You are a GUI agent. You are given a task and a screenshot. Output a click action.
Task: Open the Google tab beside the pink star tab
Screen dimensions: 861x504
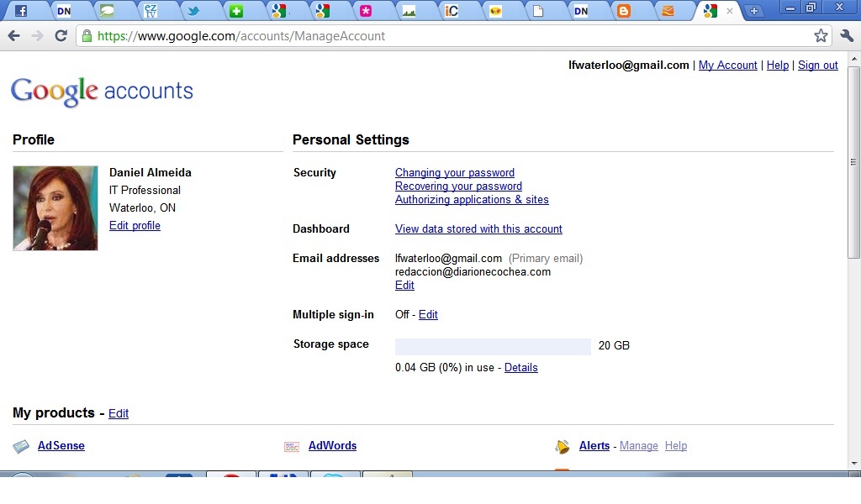322,10
